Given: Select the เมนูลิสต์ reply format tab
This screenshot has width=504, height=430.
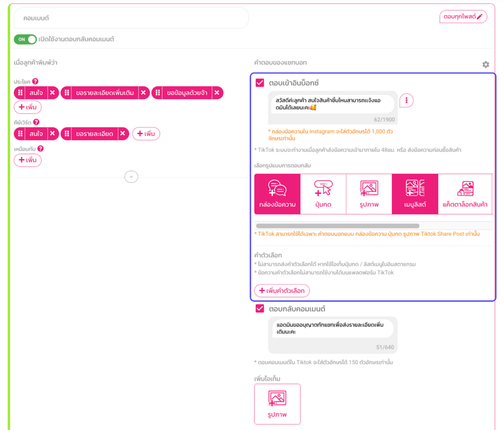Looking at the screenshot, I should 414,194.
